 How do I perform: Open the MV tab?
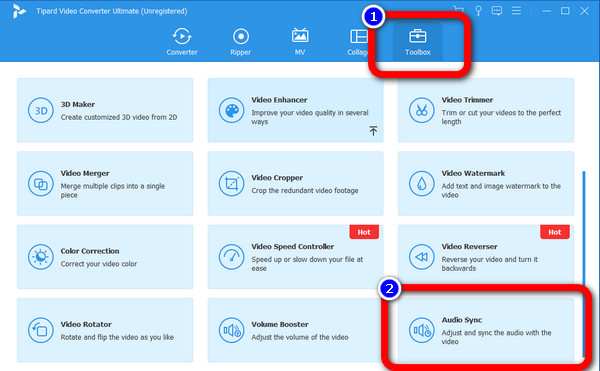[x=300, y=41]
